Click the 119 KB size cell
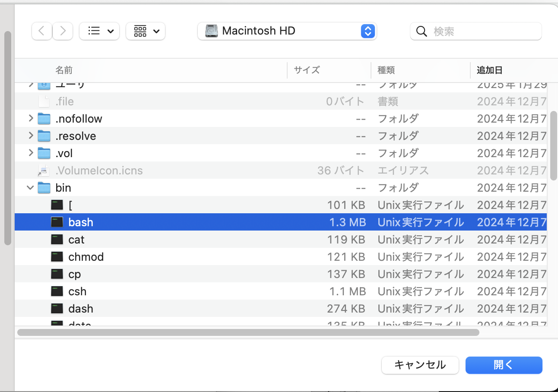This screenshot has height=392, width=558. coord(346,240)
